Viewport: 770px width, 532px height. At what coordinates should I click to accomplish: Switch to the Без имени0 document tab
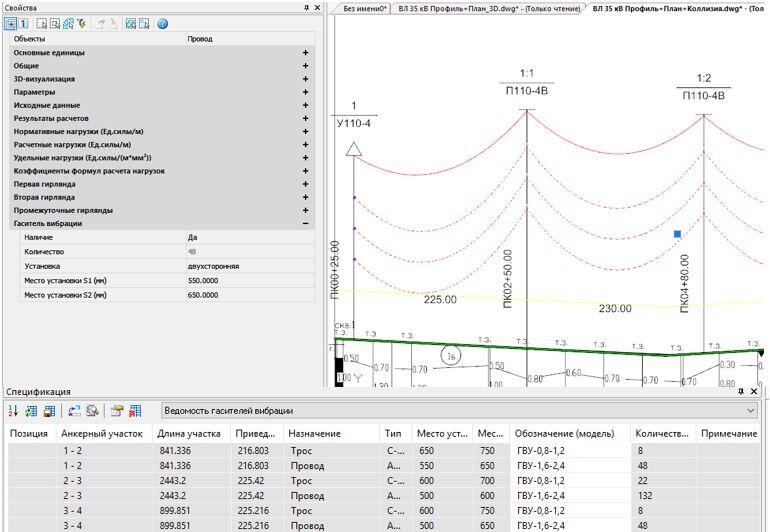point(365,8)
